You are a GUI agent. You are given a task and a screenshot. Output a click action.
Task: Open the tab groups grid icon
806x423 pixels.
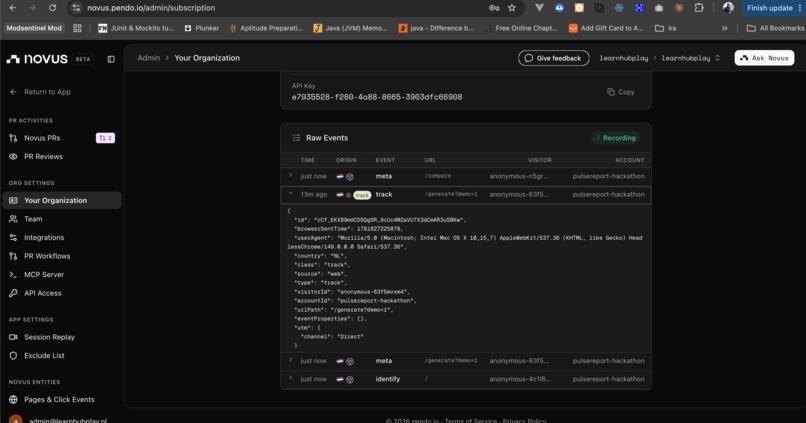click(77, 28)
